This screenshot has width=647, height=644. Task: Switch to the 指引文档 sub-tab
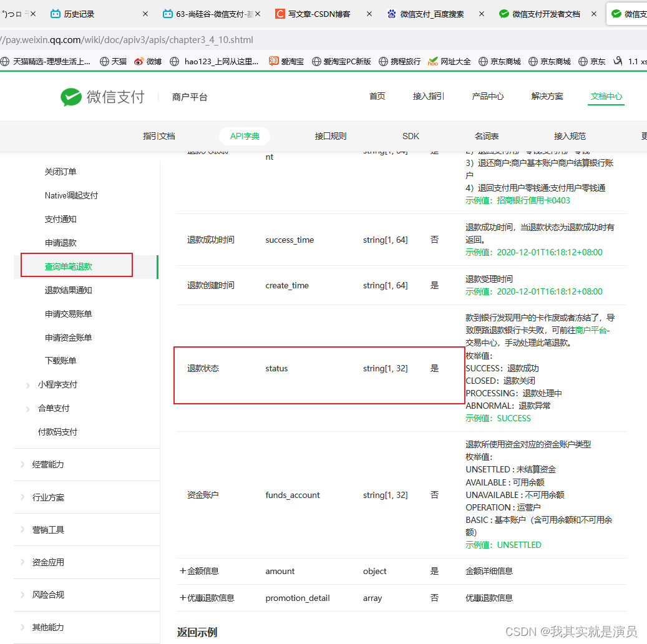point(159,136)
